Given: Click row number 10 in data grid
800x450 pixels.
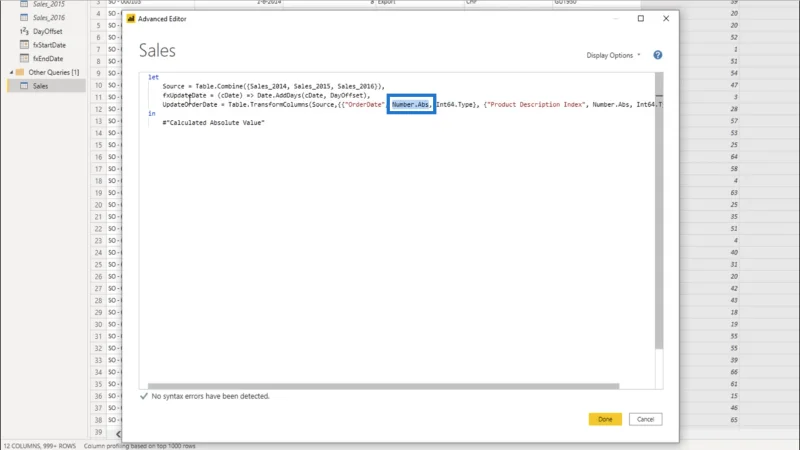Looking at the screenshot, I should pos(98,85).
